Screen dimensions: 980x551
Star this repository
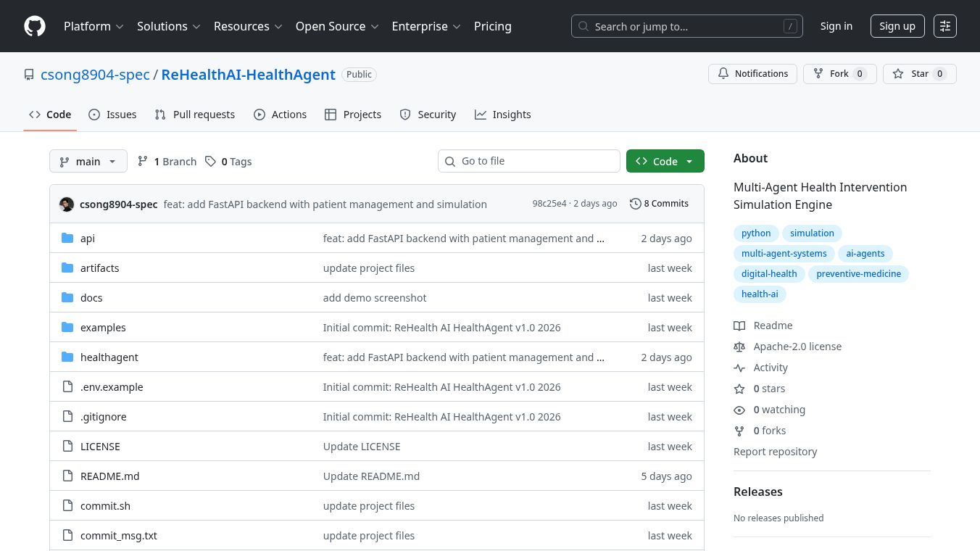pos(919,74)
